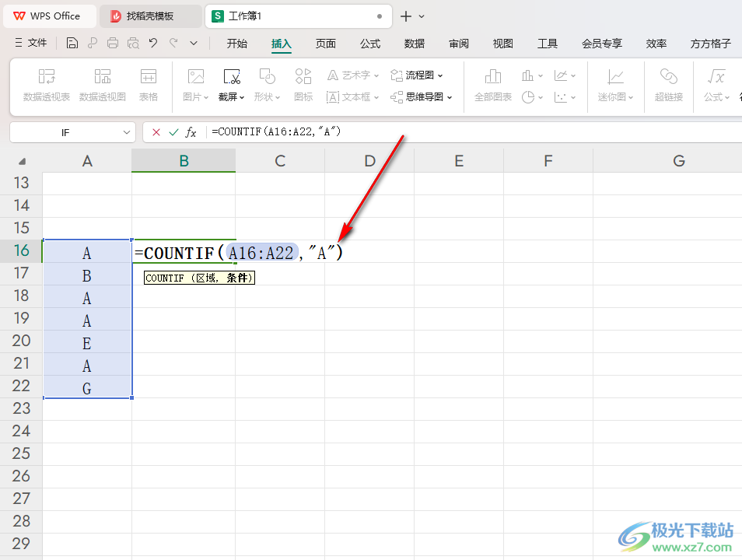Open the 形状 shapes dropdown
The height and width of the screenshot is (560, 742).
coord(267,86)
